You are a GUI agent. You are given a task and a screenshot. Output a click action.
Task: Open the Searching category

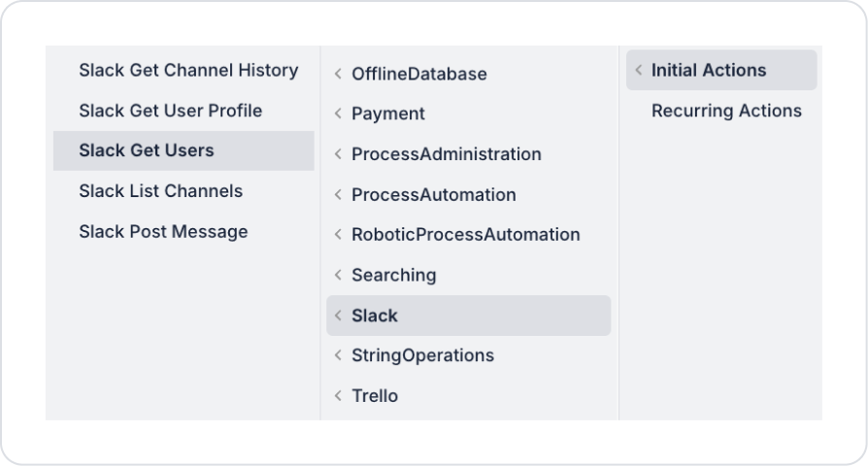coord(394,276)
